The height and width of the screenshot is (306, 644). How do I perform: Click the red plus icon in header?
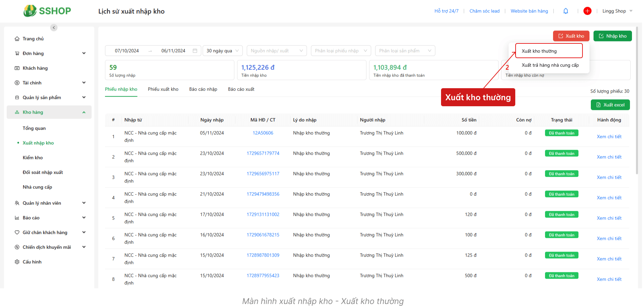pyautogui.click(x=587, y=11)
